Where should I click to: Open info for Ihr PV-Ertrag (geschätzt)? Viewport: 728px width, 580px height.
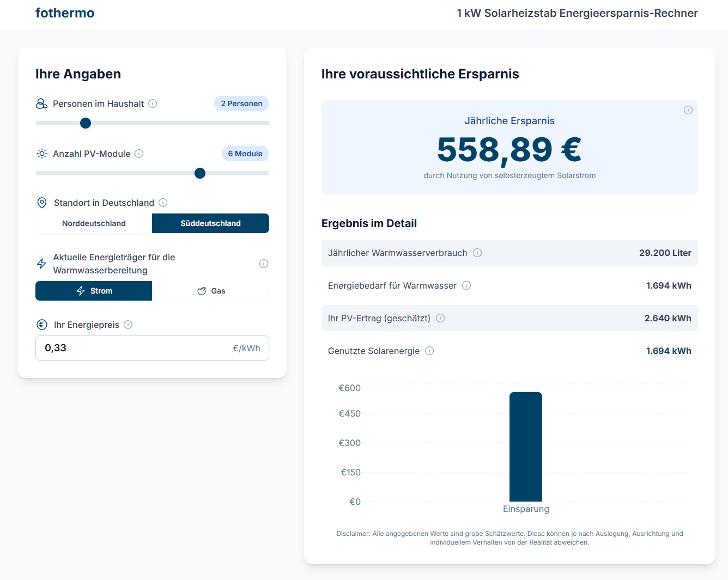440,318
